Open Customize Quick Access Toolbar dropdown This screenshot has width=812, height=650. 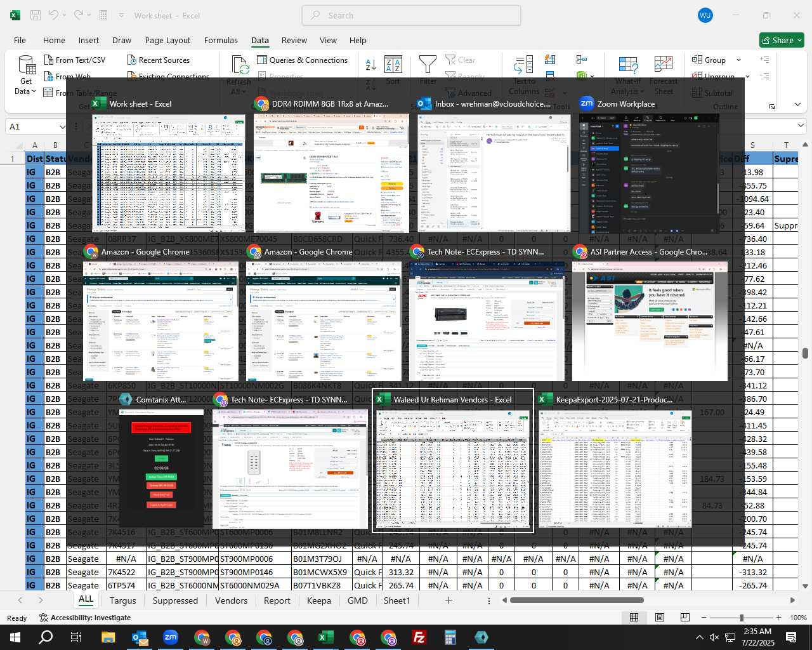[121, 15]
